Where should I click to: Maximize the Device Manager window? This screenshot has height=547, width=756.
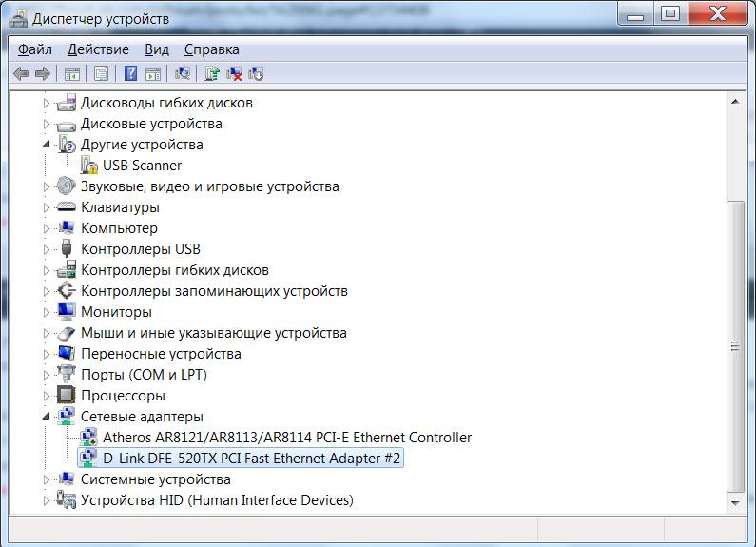coord(670,13)
